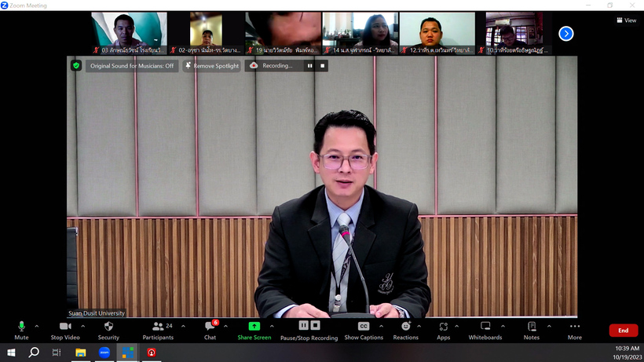Expand the Show Captions options arrow
The width and height of the screenshot is (644, 362).
point(382,326)
